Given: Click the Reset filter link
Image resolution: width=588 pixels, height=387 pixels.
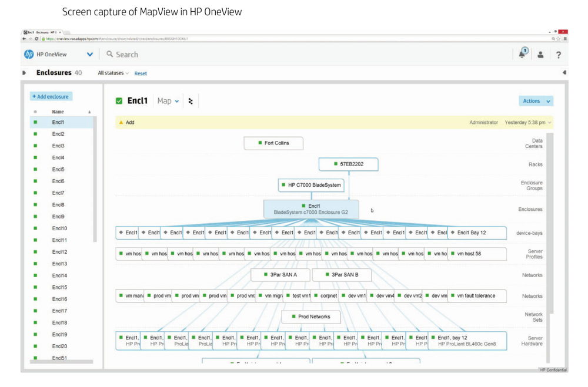Looking at the screenshot, I should click(141, 73).
